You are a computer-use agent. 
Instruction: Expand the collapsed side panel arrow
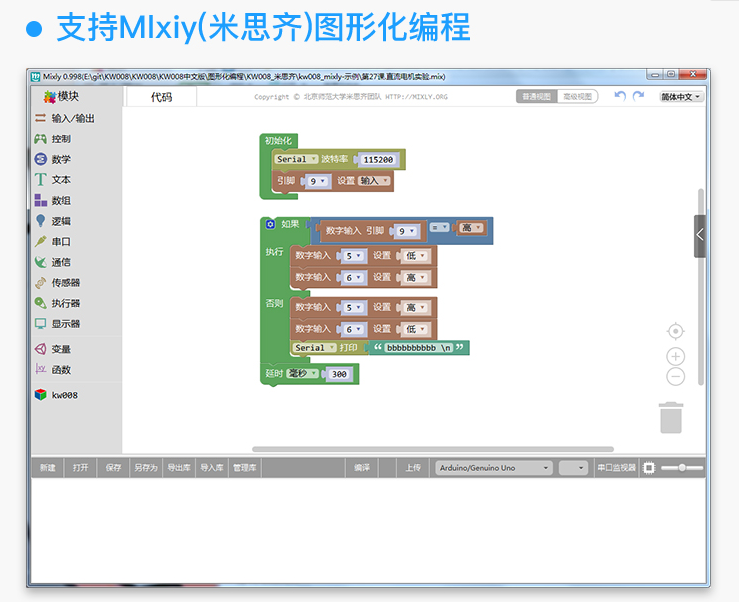pos(700,236)
